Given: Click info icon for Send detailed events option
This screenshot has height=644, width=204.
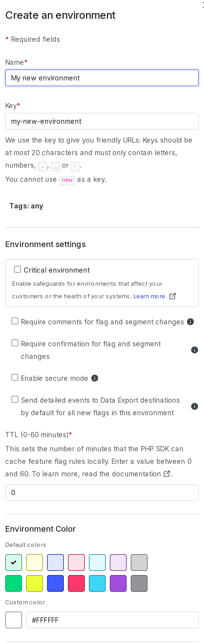Looking at the screenshot, I should (194, 406).
